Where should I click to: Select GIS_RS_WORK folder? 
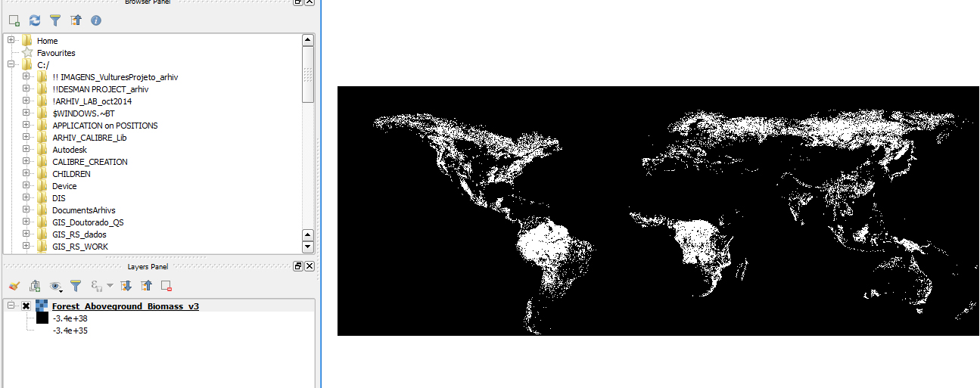click(80, 247)
